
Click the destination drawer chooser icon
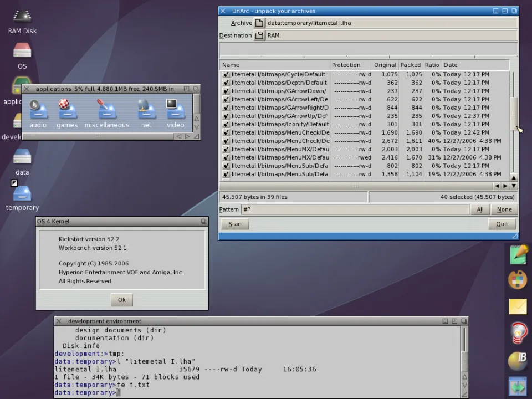259,35
